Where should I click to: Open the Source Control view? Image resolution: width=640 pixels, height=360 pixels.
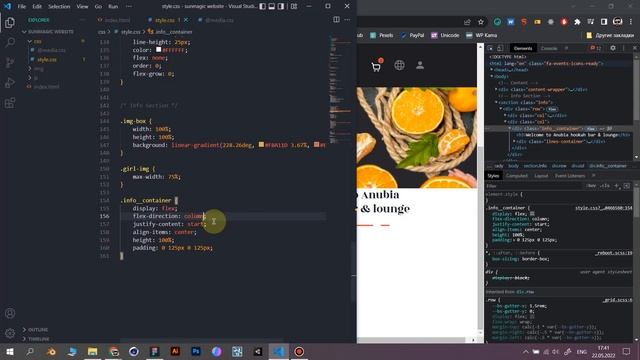click(10, 62)
